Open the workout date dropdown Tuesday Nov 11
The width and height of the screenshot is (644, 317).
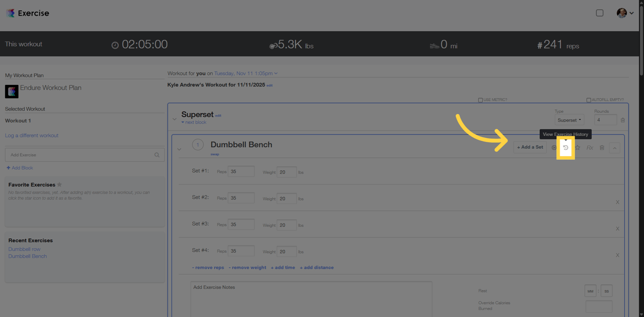click(245, 73)
